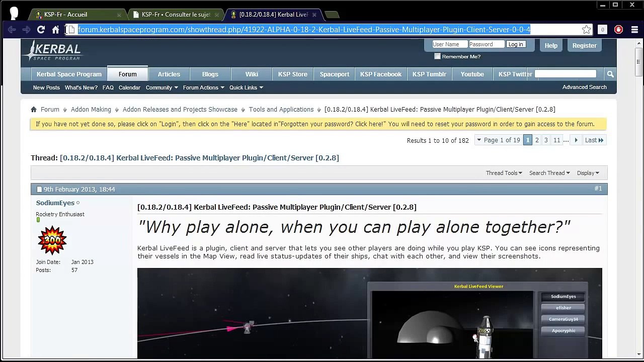Close the KSP-Fr Consulter le sujet tab

click(x=217, y=15)
